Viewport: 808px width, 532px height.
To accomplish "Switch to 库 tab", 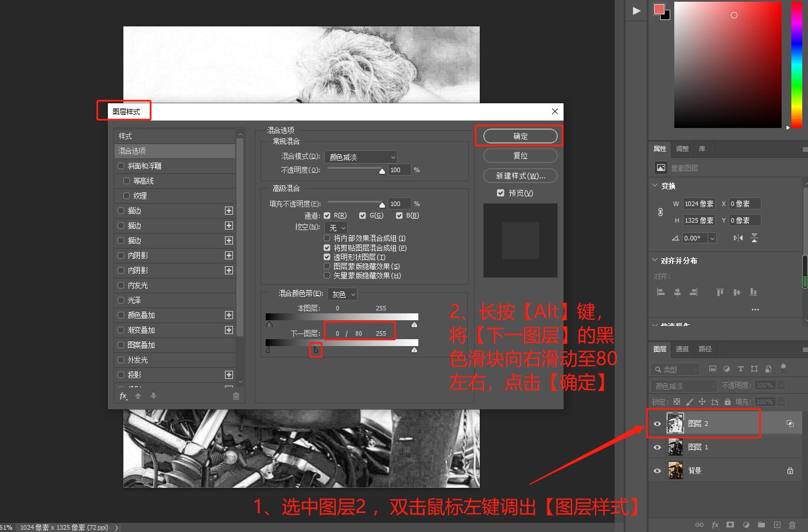I will click(702, 149).
